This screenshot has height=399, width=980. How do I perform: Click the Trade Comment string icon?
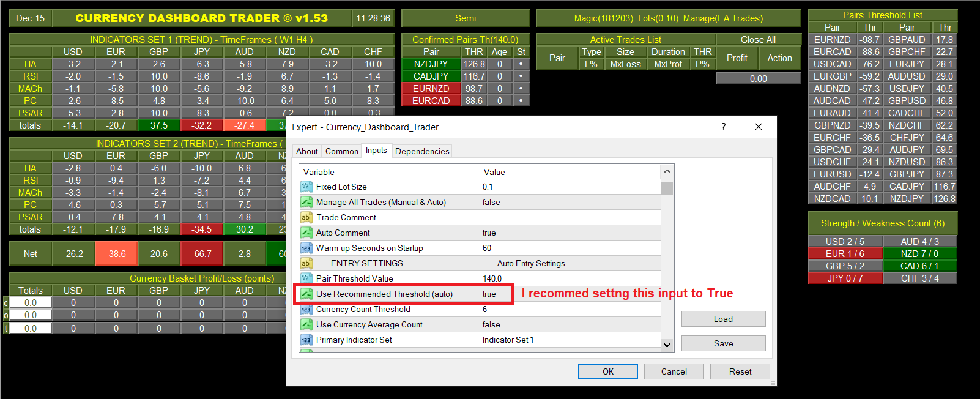pyautogui.click(x=306, y=217)
